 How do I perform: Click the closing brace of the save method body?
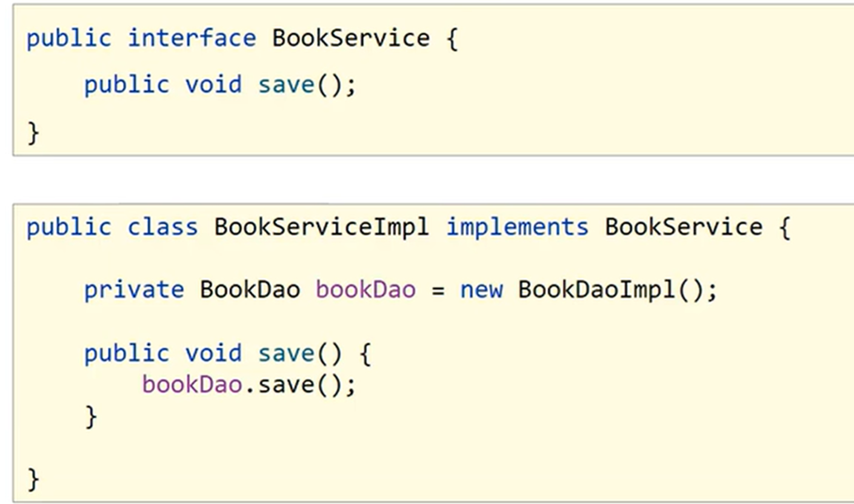(x=92, y=417)
